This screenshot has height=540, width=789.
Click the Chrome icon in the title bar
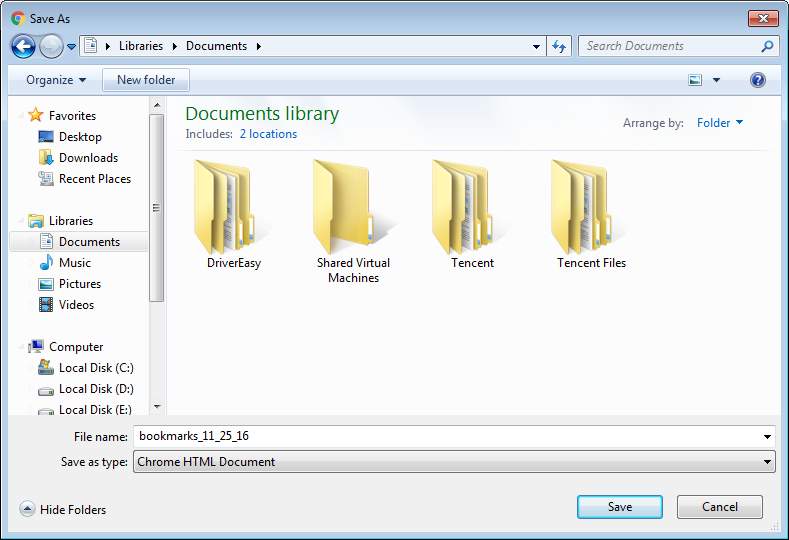pyautogui.click(x=18, y=19)
